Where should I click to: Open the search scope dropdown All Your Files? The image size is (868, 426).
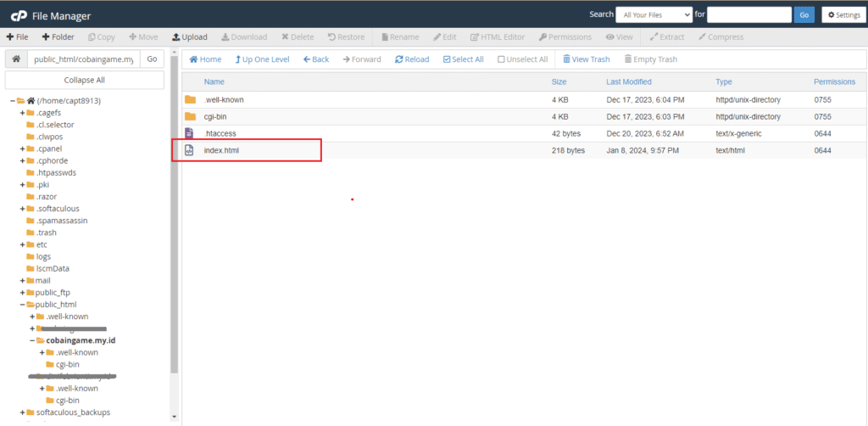(x=654, y=15)
